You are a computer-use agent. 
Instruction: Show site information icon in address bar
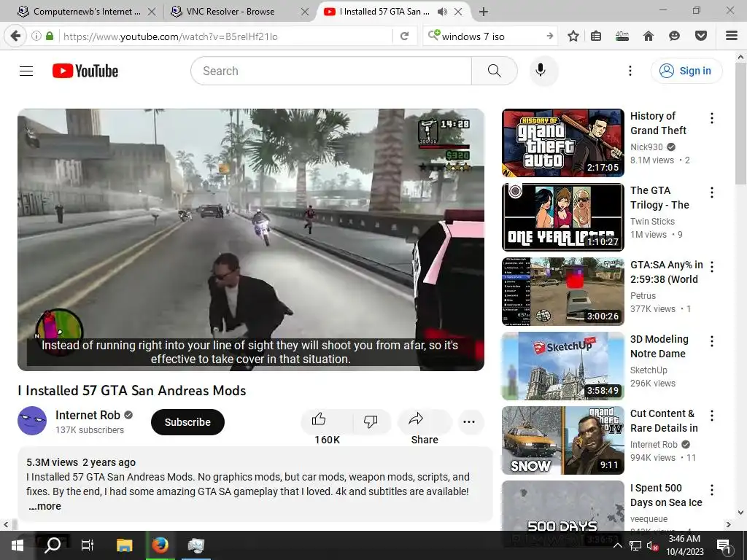[x=36, y=36]
